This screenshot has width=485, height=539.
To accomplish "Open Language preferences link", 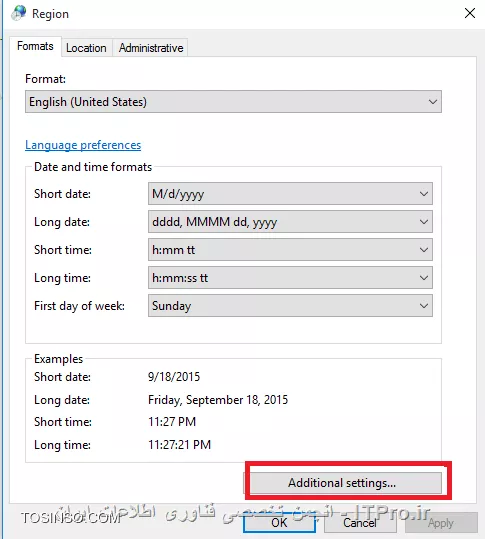I will (x=83, y=145).
